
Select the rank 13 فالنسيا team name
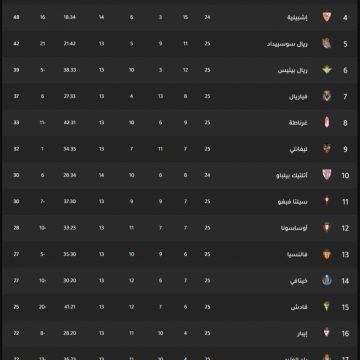point(297,255)
